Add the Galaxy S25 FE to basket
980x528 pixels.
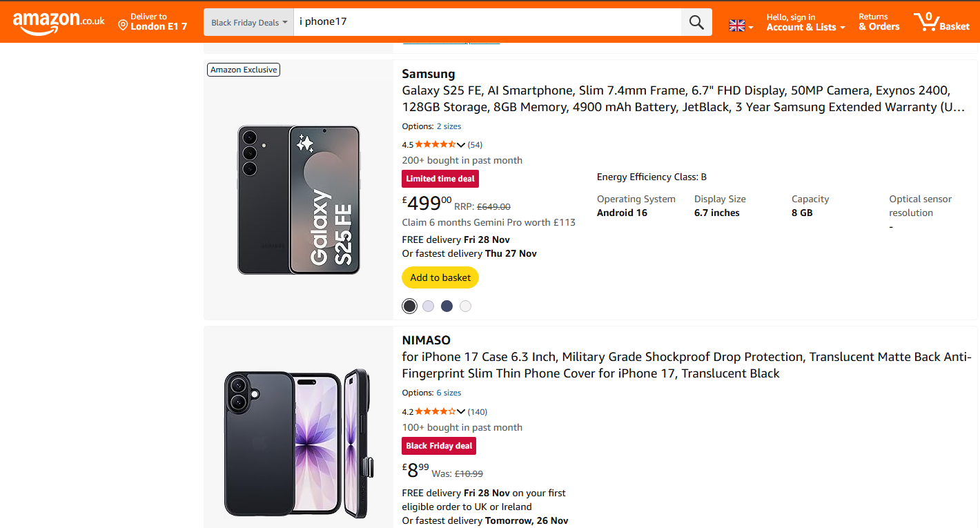click(x=440, y=277)
